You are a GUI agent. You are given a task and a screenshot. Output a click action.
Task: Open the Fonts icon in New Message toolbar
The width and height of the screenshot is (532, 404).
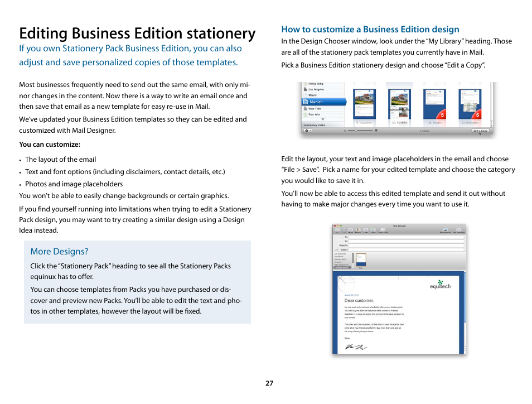click(x=366, y=230)
